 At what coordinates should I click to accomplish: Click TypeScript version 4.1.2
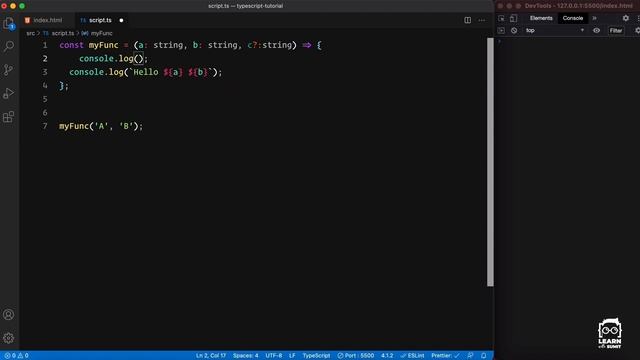[x=387, y=356]
